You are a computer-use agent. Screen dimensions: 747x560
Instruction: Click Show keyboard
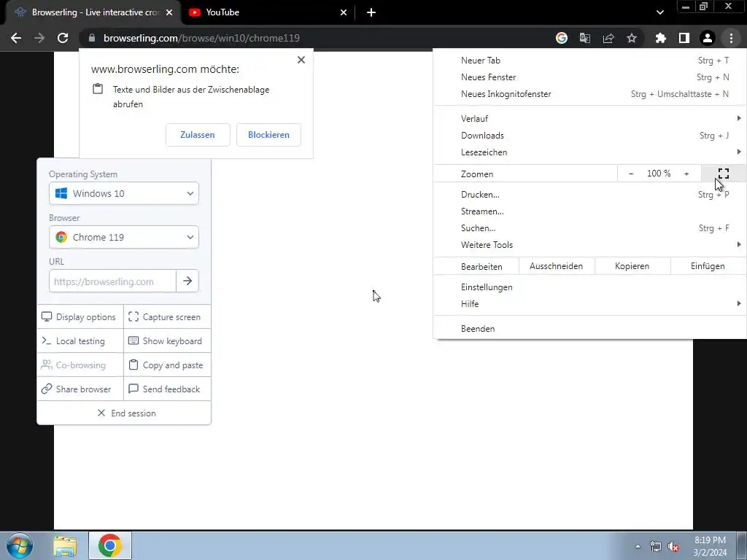pyautogui.click(x=167, y=341)
